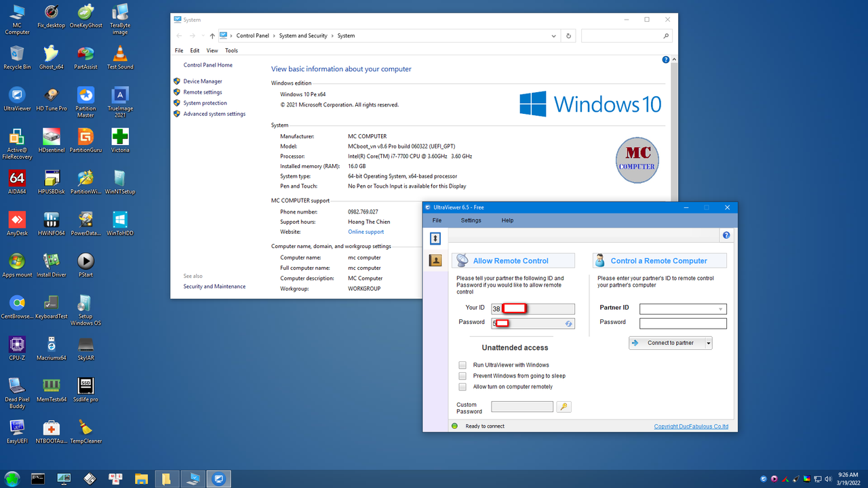This screenshot has height=488, width=868.
Task: Click UltraViewer's remote control sidebar icon
Action: (435, 239)
